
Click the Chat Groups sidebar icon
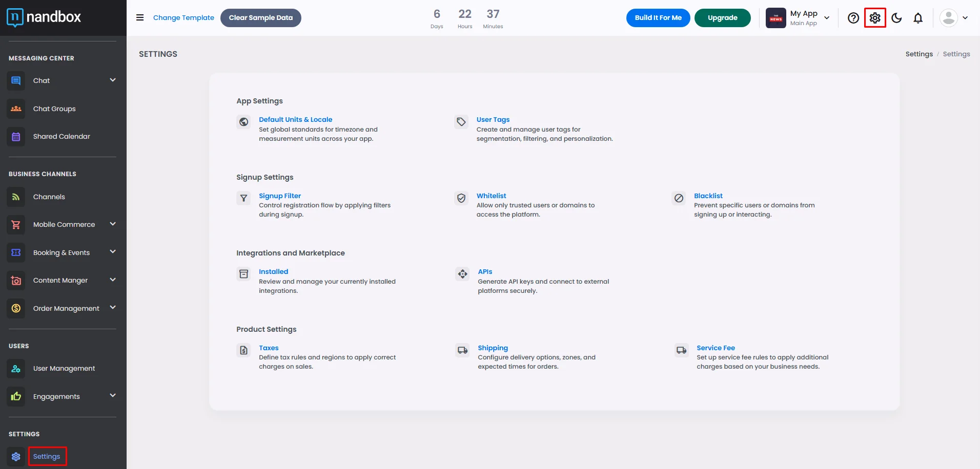click(x=16, y=109)
